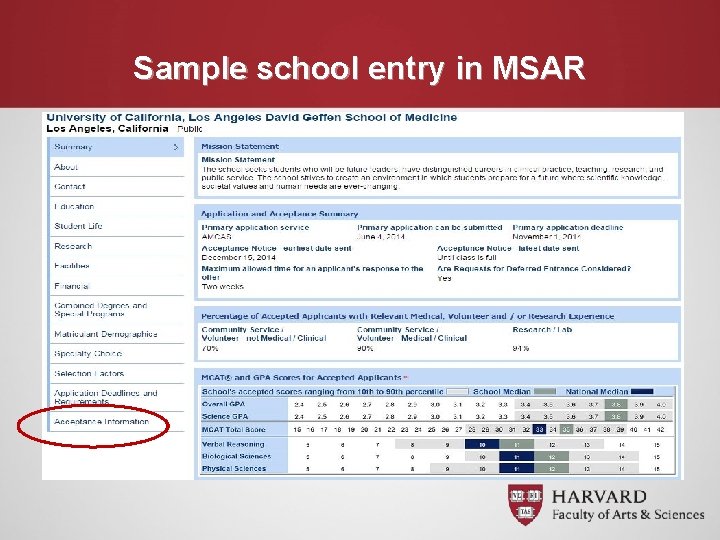Click the Overall GPA row label
The image size is (720, 540).
224,405
